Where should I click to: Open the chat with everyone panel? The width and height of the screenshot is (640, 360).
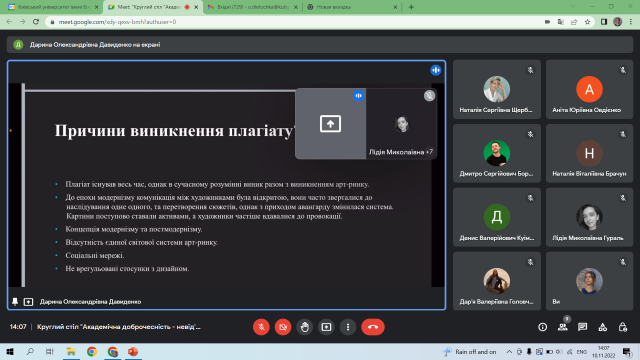click(582, 327)
